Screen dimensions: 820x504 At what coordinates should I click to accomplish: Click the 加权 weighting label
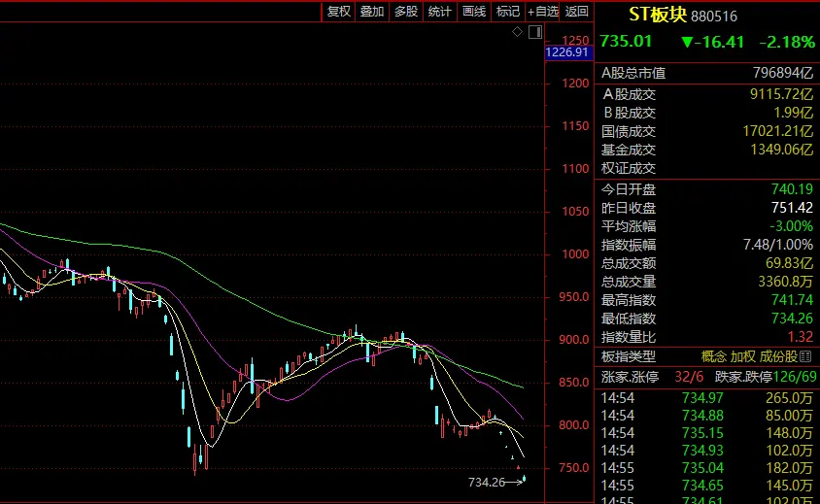tap(743, 357)
